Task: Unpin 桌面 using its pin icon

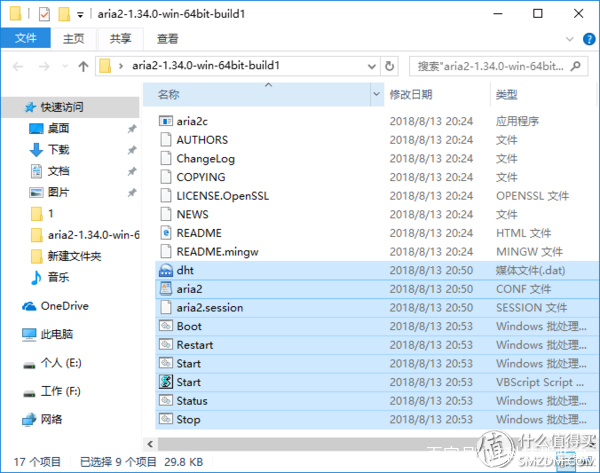Action: point(132,129)
